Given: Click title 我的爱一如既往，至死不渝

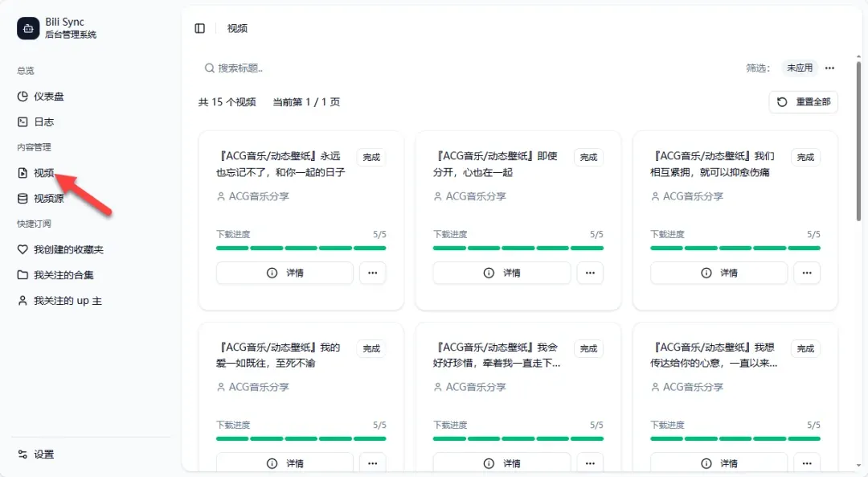Looking at the screenshot, I should tap(278, 355).
